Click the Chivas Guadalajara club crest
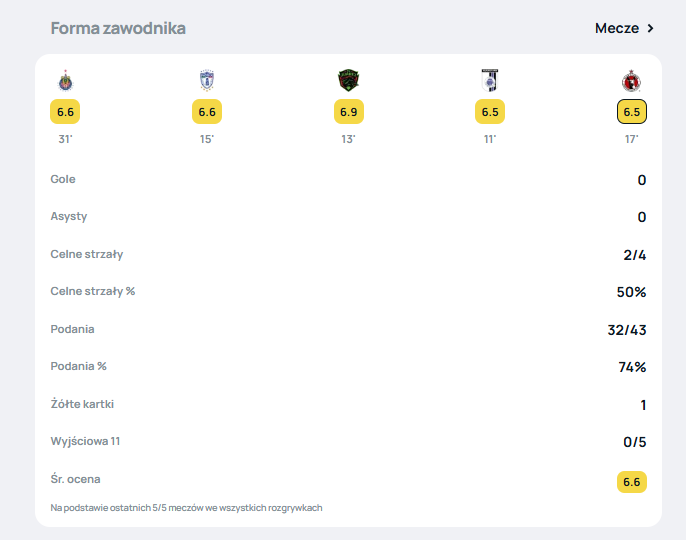 click(65, 81)
